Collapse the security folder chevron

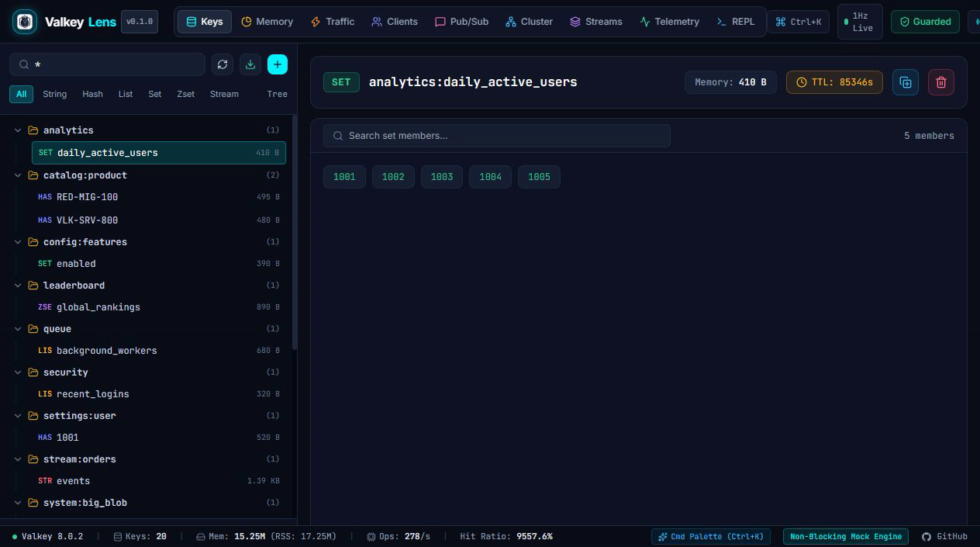point(18,372)
